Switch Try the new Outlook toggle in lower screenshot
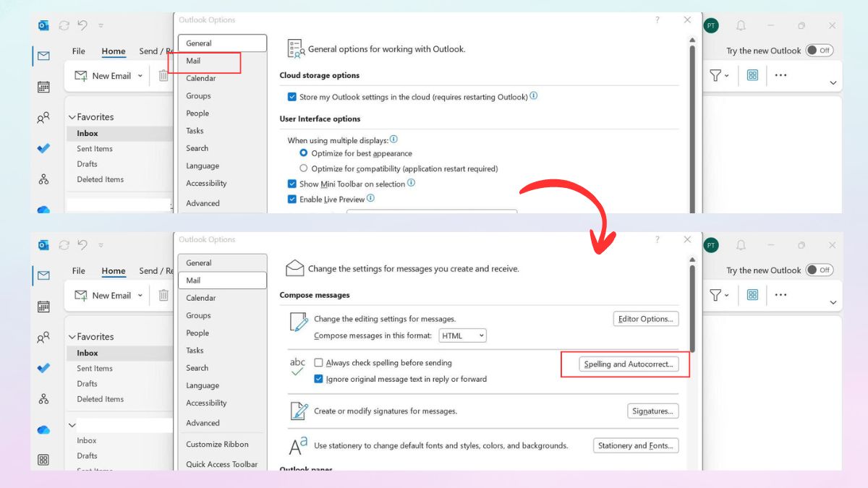 (820, 270)
